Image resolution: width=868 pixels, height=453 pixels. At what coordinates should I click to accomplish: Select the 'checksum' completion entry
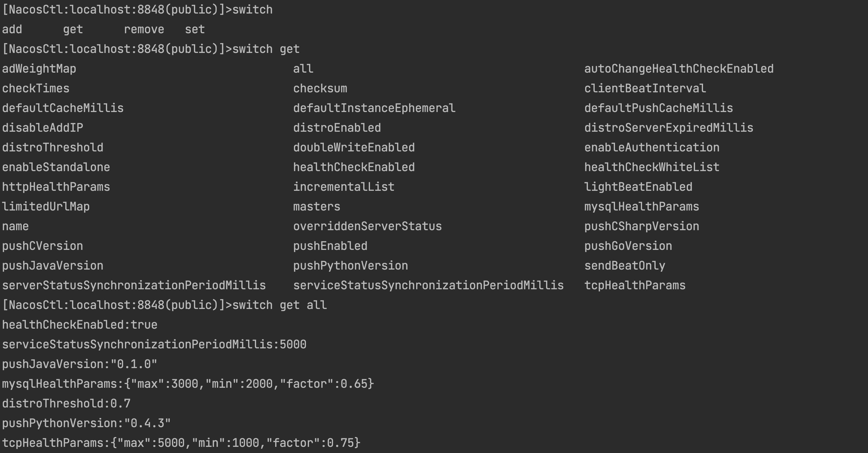click(x=320, y=88)
